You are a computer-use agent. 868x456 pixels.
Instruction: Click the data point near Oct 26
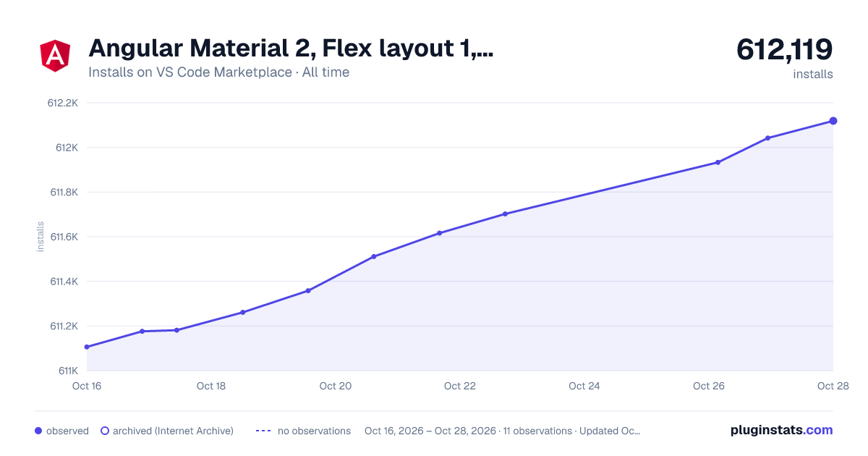718,162
